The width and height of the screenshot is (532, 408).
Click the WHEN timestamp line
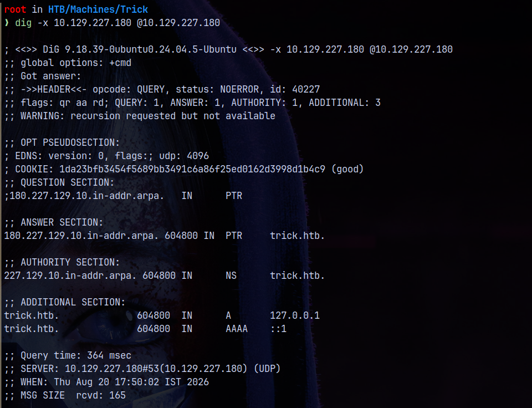(106, 382)
